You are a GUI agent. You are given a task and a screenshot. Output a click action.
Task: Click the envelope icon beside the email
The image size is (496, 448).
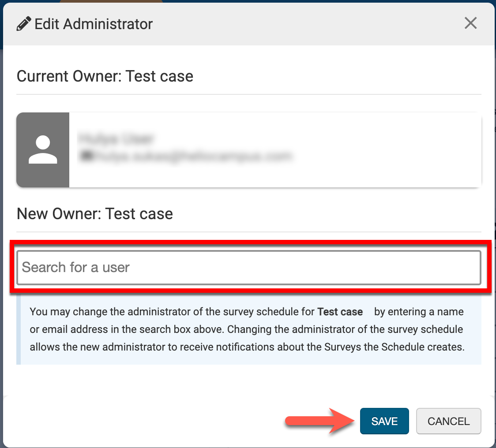pyautogui.click(x=83, y=156)
